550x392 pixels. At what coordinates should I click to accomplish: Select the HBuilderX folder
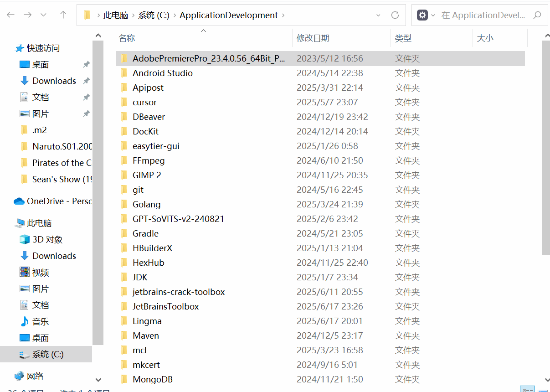click(152, 248)
